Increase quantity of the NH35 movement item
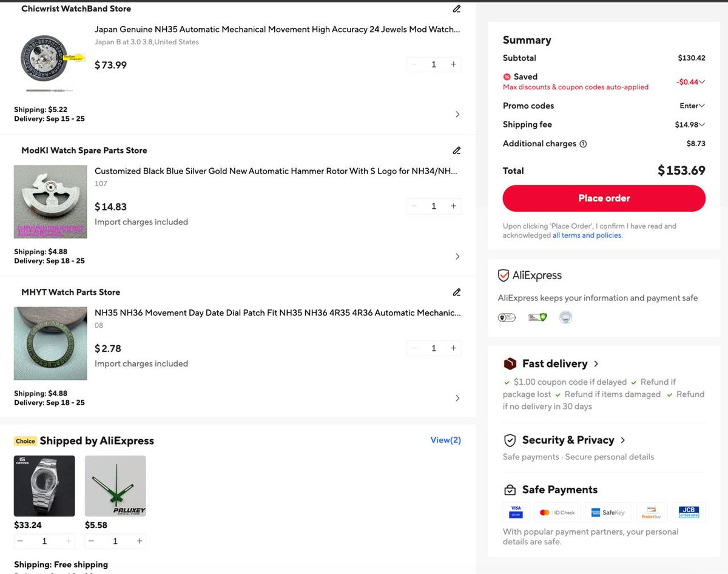 (453, 64)
